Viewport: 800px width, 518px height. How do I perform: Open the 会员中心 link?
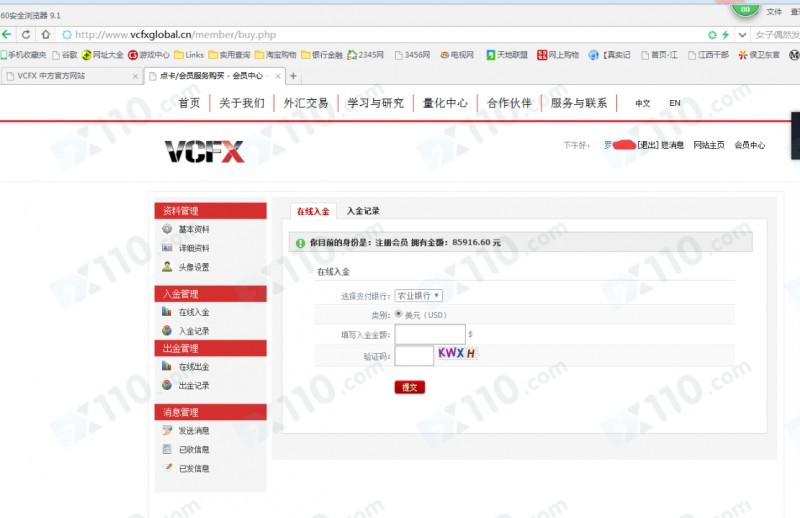[749, 145]
